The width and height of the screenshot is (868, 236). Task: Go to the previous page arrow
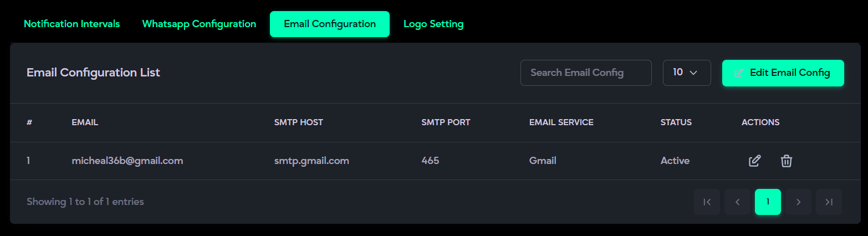(x=737, y=202)
